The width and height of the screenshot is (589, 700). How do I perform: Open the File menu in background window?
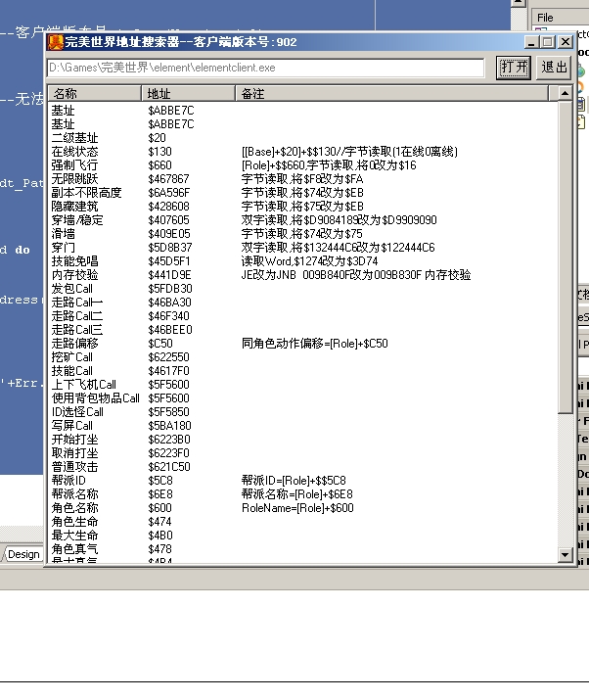tap(545, 18)
